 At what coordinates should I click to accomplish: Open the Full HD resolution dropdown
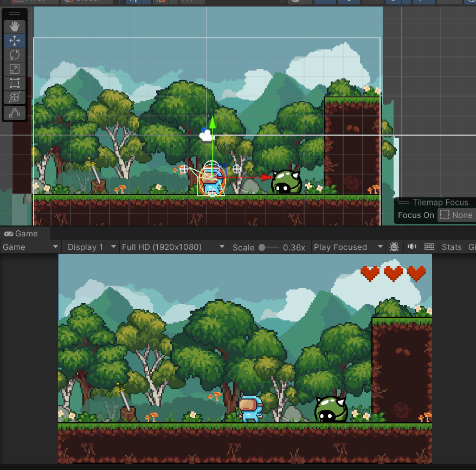[x=173, y=247]
